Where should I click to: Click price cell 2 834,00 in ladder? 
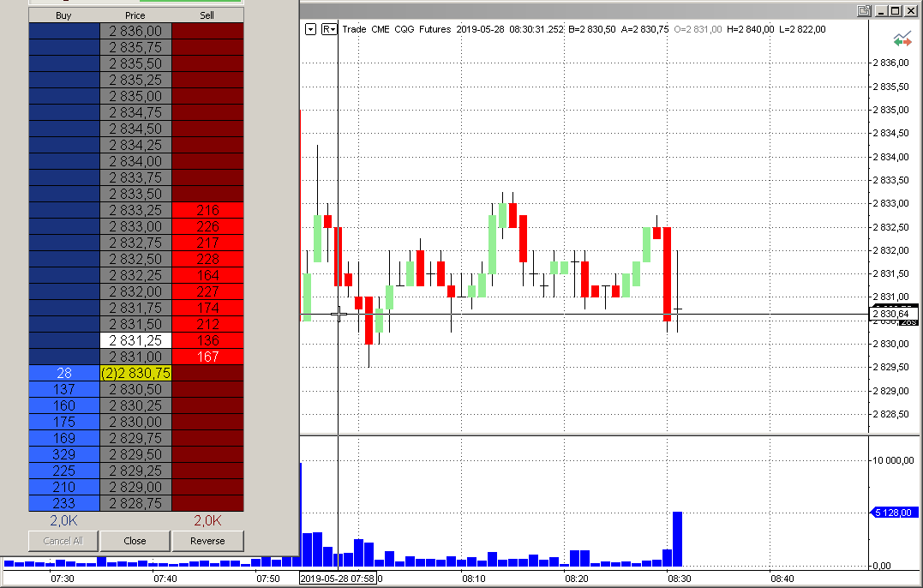(135, 161)
